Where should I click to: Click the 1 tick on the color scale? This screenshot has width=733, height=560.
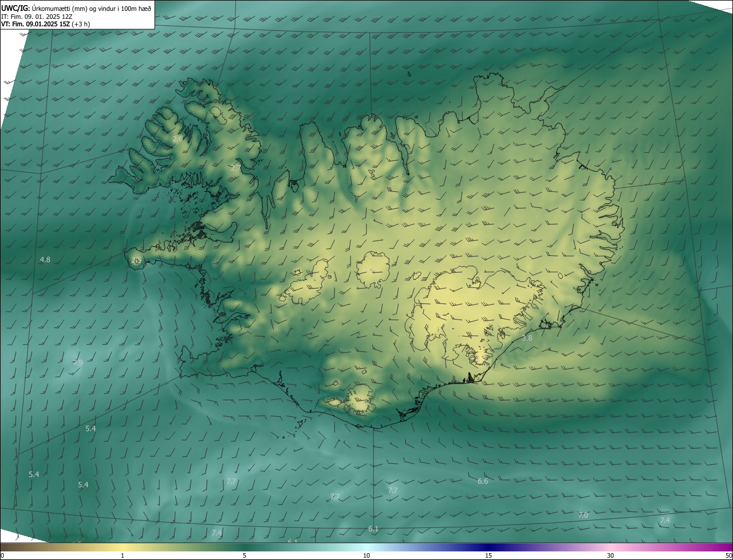pyautogui.click(x=123, y=555)
